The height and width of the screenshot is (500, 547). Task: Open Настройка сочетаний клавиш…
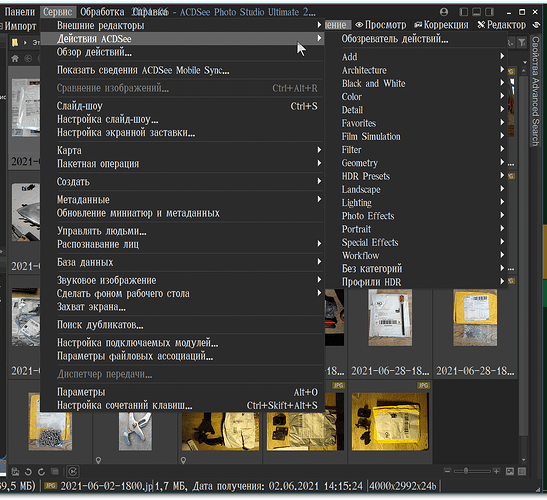(182, 405)
